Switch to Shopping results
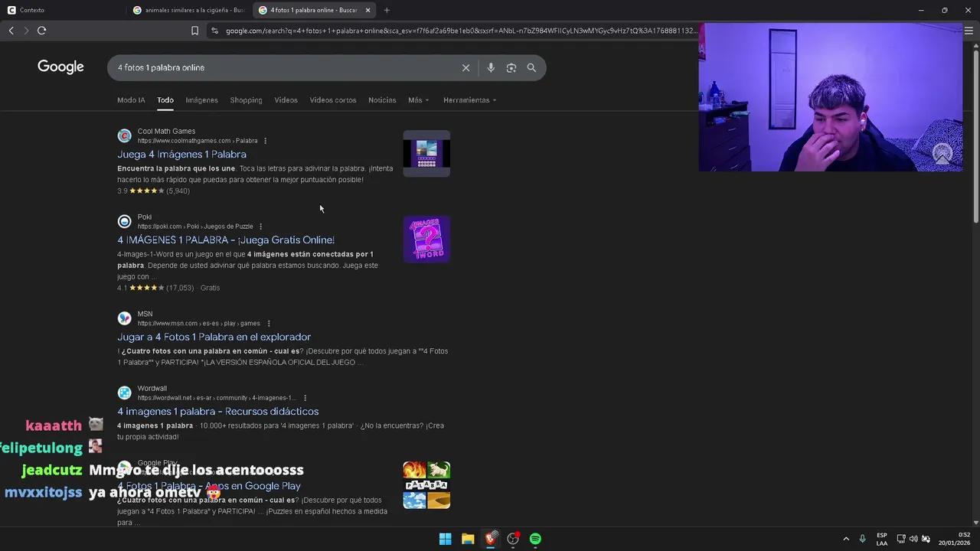The image size is (980, 551). (246, 100)
